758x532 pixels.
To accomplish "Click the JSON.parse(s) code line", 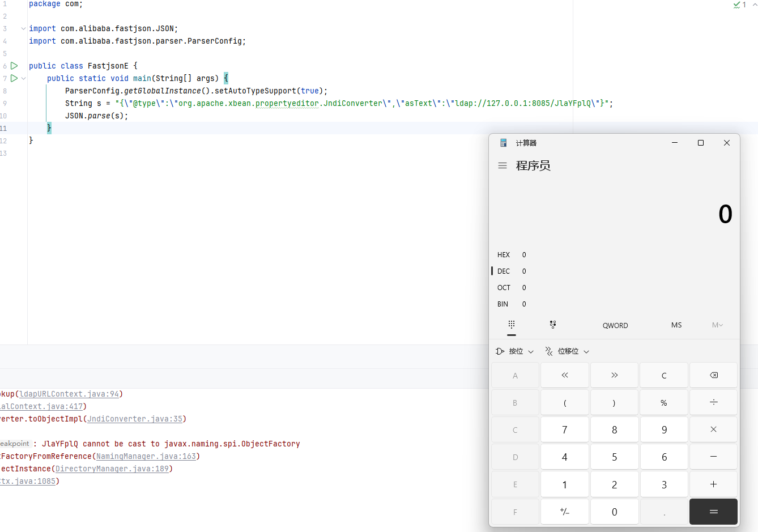I will click(x=97, y=116).
